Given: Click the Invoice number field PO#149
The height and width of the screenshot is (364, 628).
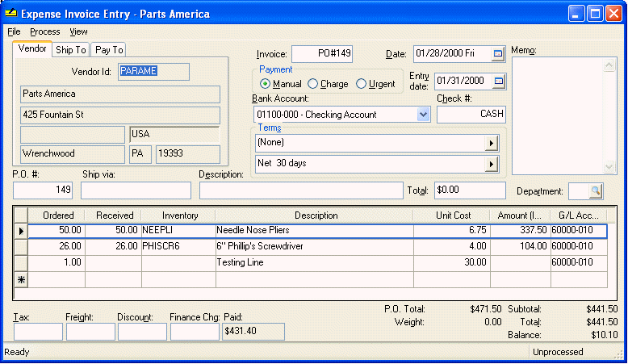Looking at the screenshot, I should [x=322, y=53].
